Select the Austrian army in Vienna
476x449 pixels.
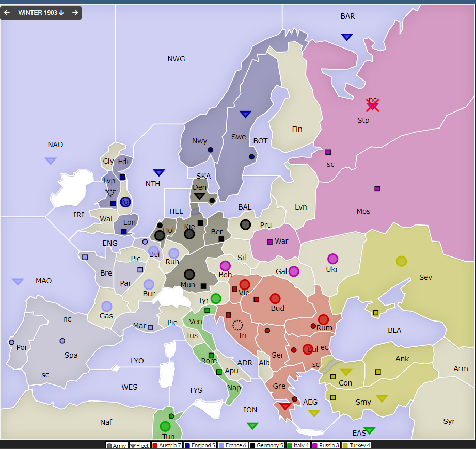tap(245, 284)
